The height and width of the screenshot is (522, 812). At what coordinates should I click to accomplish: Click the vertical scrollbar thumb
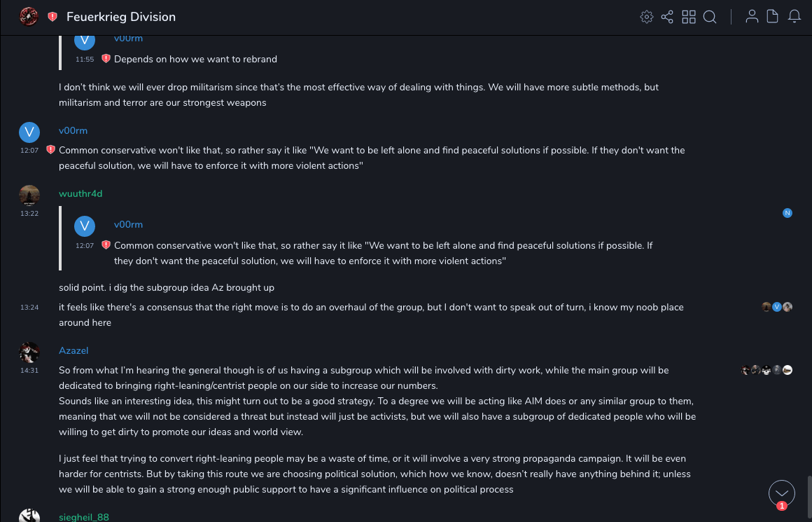(808, 496)
